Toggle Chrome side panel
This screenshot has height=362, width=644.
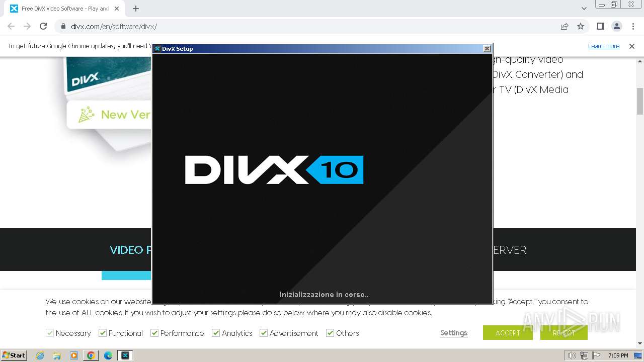coord(600,26)
